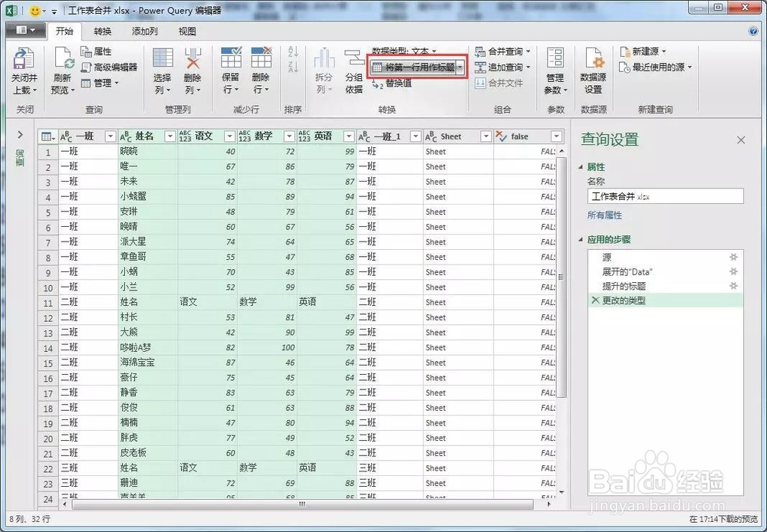767x532 pixels.
Task: Click the query name input field
Action: [665, 196]
